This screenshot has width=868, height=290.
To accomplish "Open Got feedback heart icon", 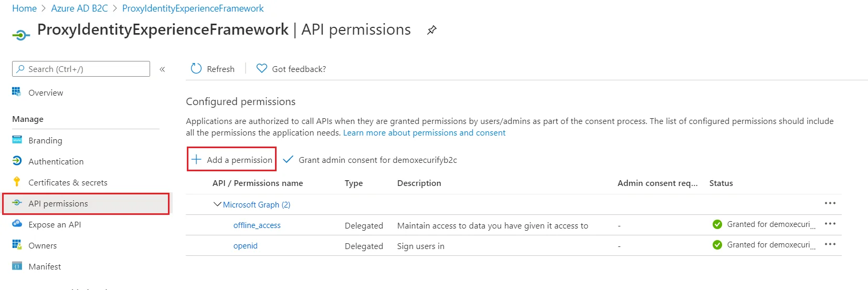I will coord(261,68).
